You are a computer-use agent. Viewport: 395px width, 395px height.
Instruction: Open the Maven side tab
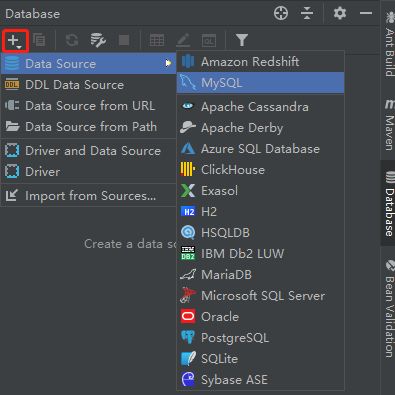coord(389,124)
